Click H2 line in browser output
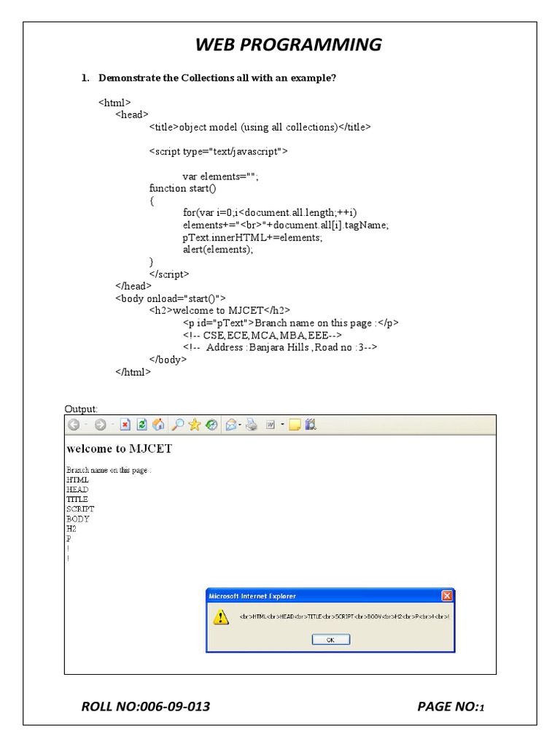This screenshot has height=747, width=560. tap(71, 529)
